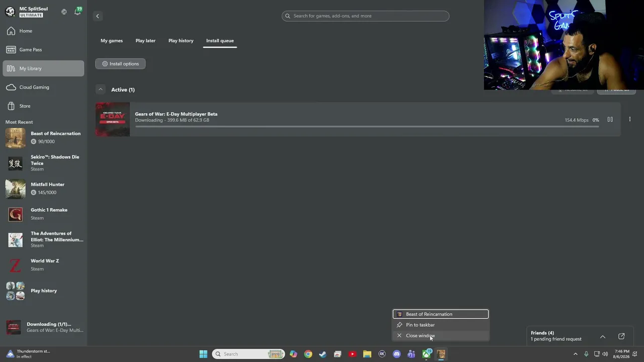
Task: Open the notifications bell with badge 19
Action: 77,11
